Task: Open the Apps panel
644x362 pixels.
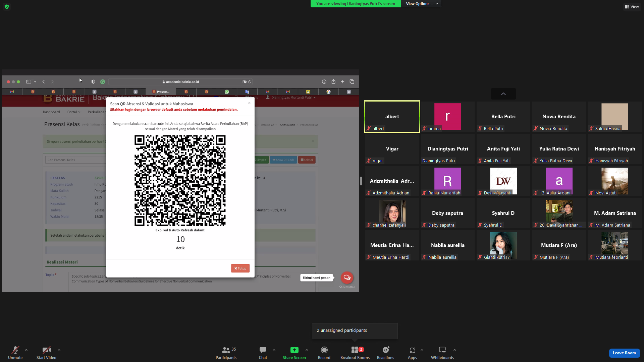Action: tap(412, 353)
